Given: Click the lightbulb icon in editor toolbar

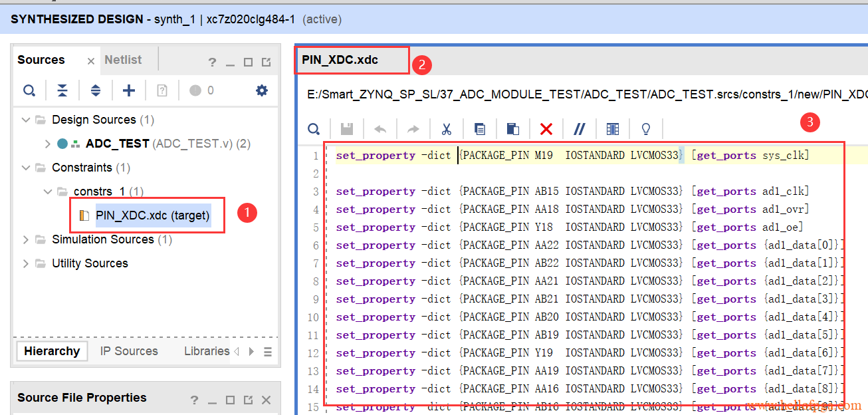Looking at the screenshot, I should (x=645, y=129).
